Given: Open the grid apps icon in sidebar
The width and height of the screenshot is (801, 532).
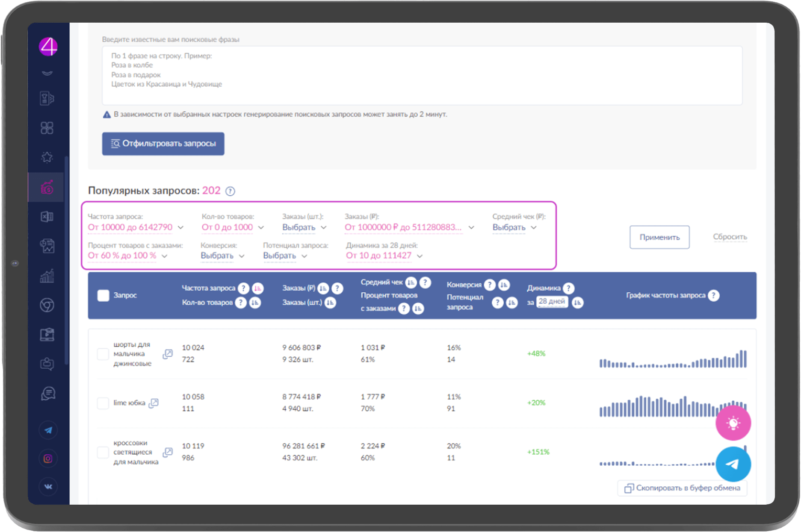Looking at the screenshot, I should [x=47, y=127].
